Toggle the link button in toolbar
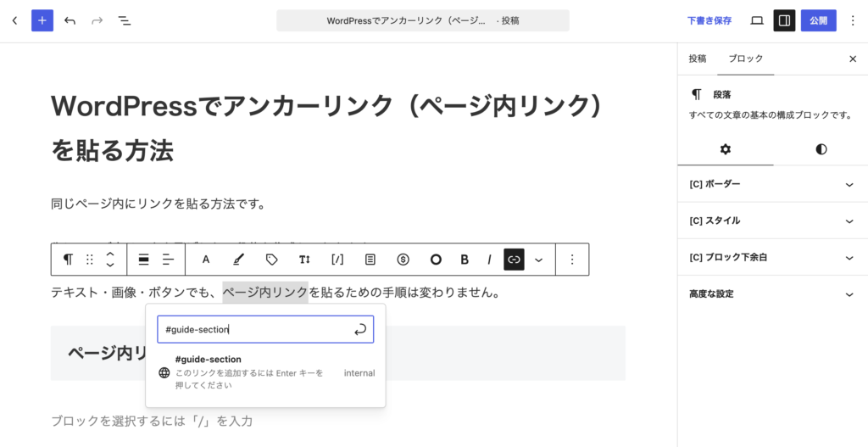Viewport: 868px width, 447px height. click(x=514, y=260)
